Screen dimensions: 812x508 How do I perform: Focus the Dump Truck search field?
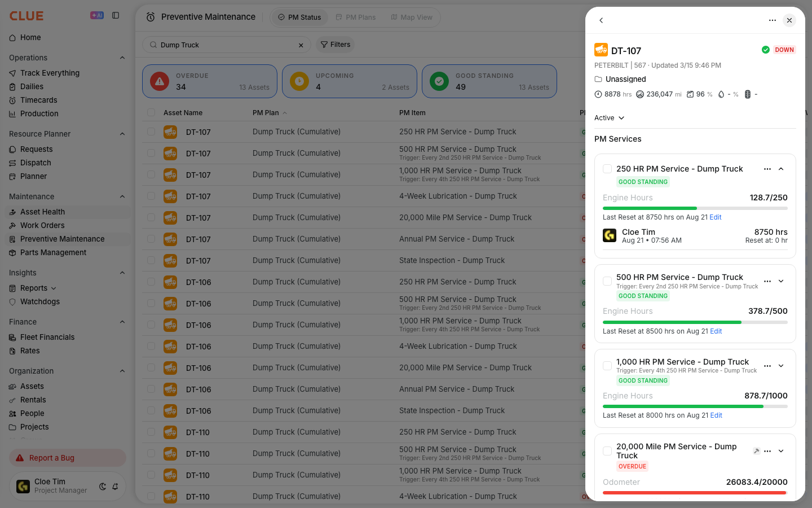point(227,45)
